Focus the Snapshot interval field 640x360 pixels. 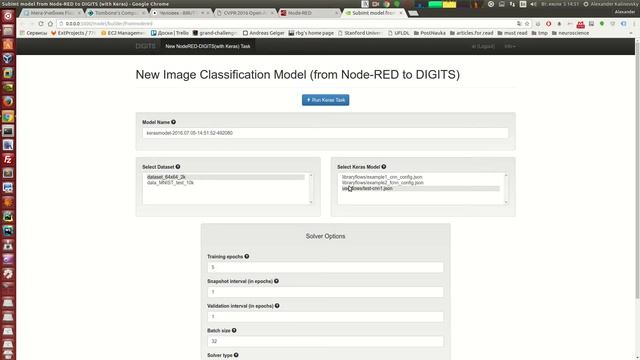(325, 292)
